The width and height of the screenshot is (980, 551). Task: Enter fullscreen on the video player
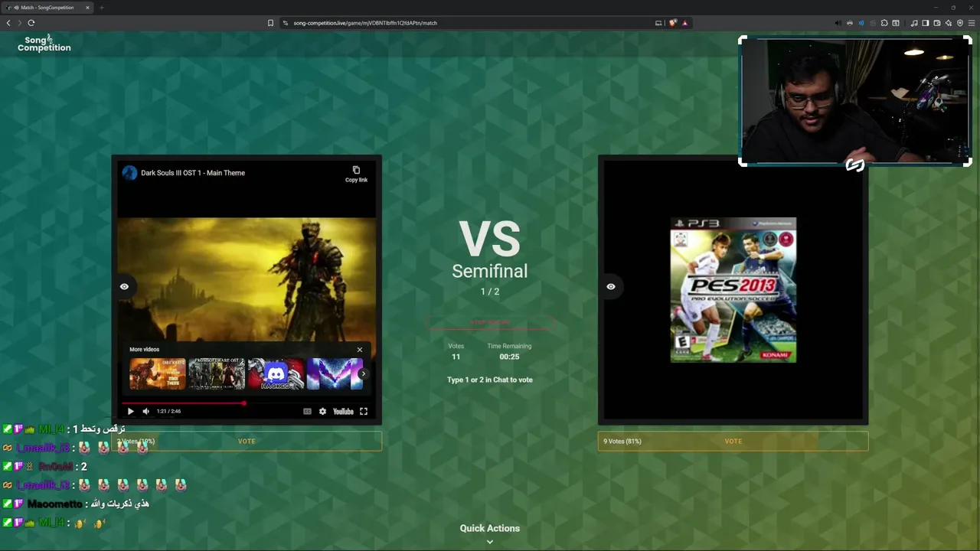tap(364, 411)
